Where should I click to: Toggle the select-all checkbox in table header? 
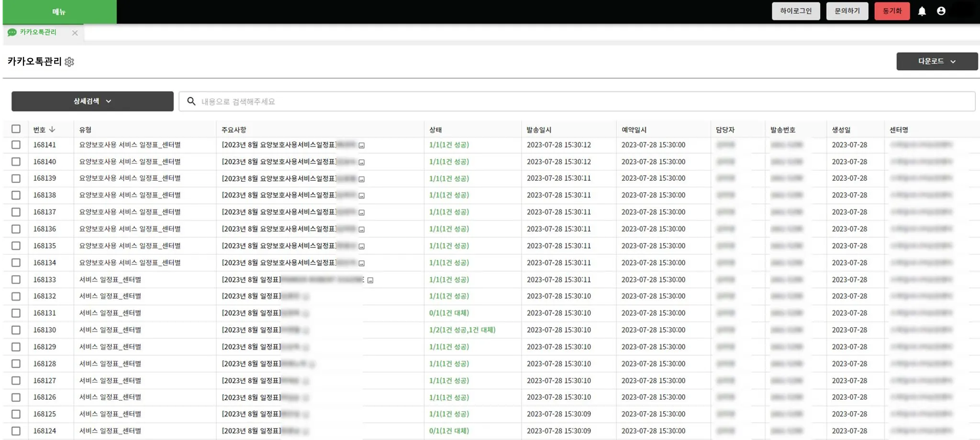click(x=16, y=129)
